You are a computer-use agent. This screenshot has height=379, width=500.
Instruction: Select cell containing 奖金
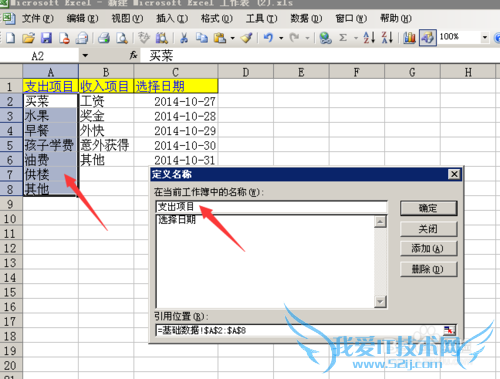click(106, 116)
